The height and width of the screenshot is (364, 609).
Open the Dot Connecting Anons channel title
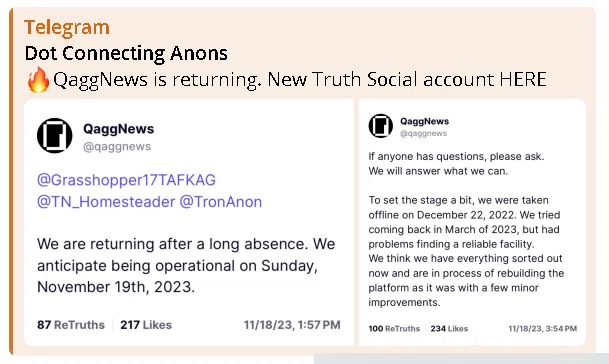coord(126,53)
